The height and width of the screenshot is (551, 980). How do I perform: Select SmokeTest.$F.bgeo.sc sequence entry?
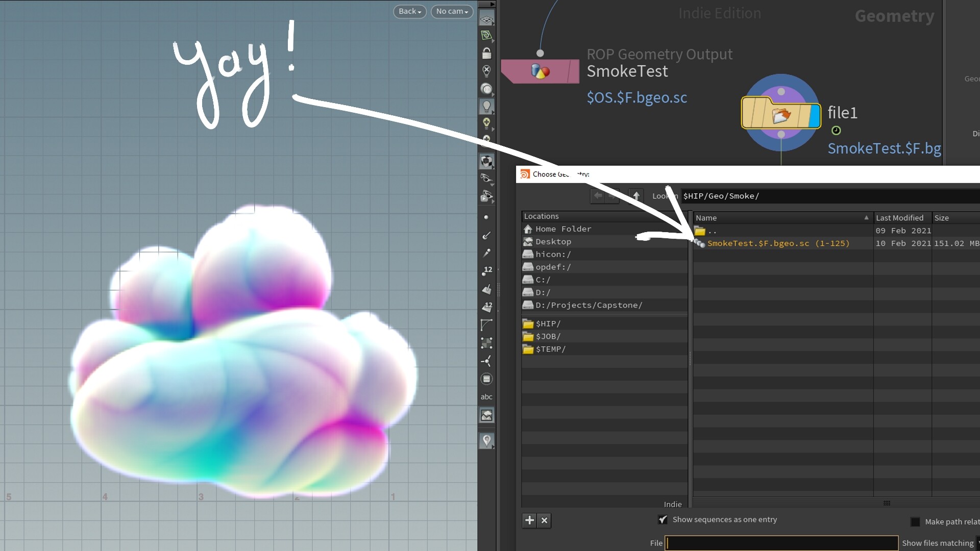pos(778,243)
